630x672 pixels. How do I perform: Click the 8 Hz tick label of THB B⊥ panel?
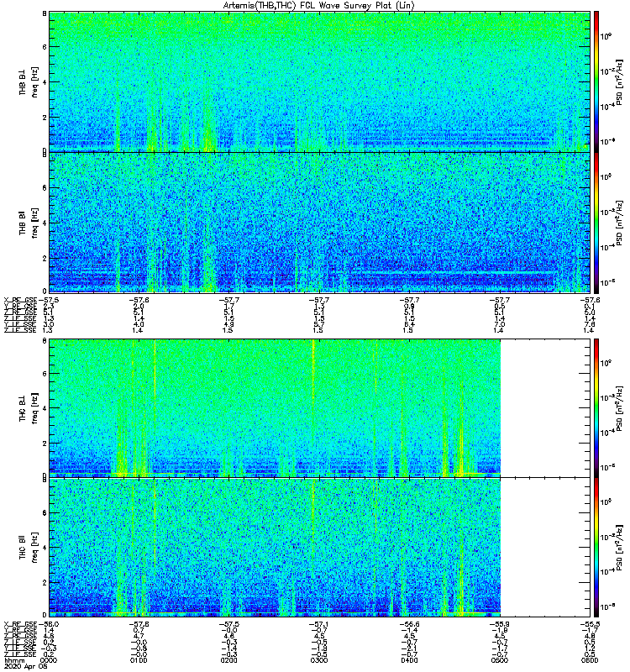point(45,13)
